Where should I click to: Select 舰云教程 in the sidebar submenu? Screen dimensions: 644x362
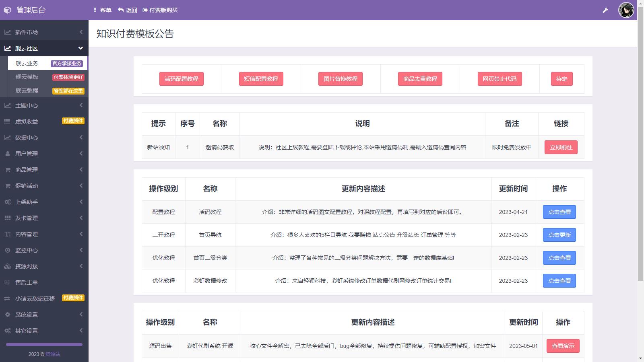coord(27,90)
